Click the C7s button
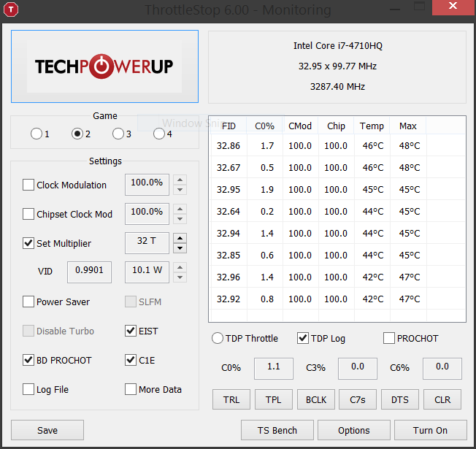The height and width of the screenshot is (449, 476). click(358, 399)
